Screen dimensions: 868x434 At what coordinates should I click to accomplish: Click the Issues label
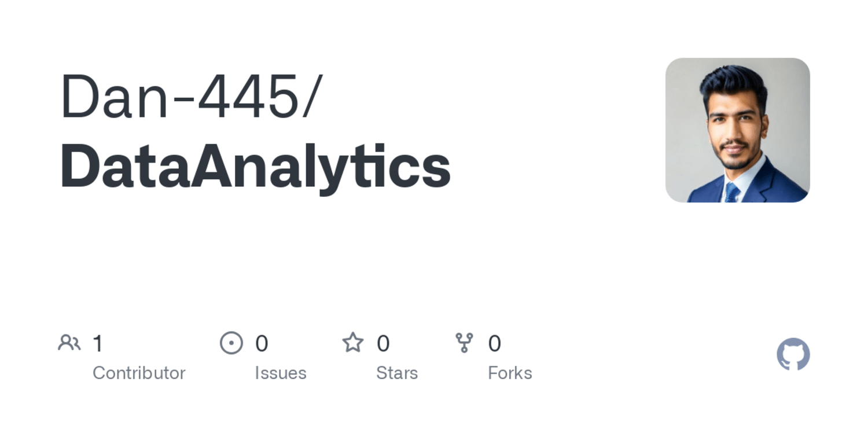coord(281,373)
